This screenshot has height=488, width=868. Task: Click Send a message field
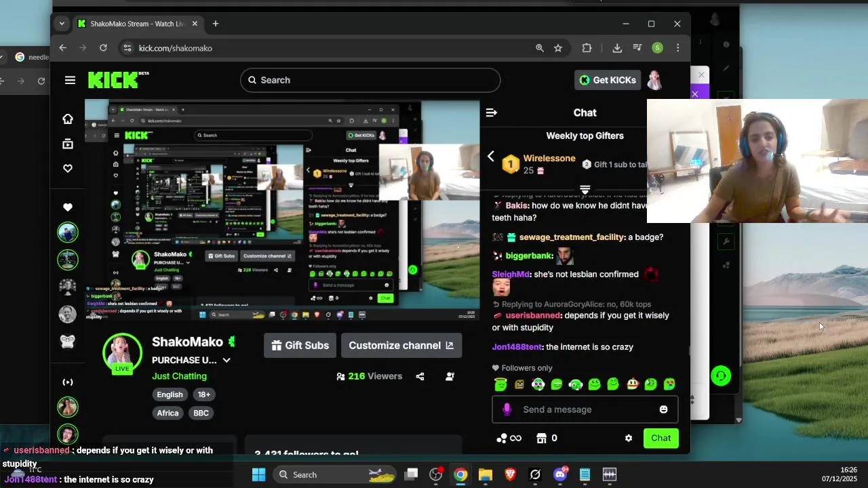pos(585,409)
